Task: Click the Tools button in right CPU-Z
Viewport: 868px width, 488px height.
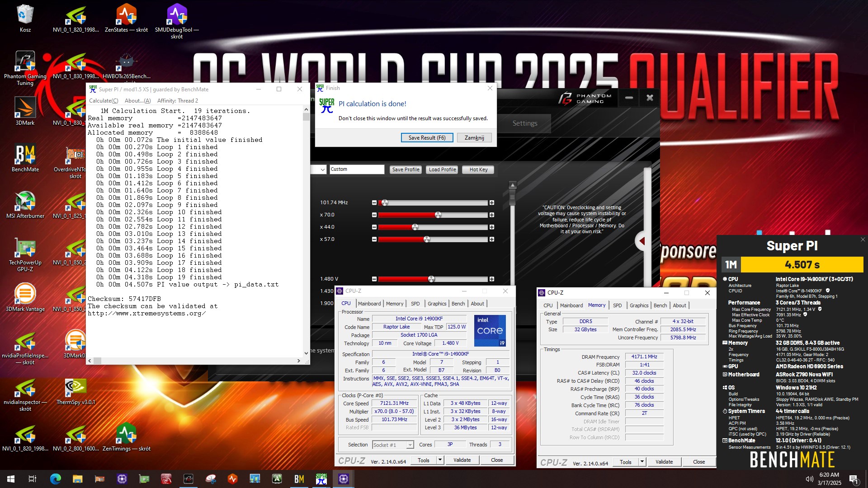Action: point(626,462)
